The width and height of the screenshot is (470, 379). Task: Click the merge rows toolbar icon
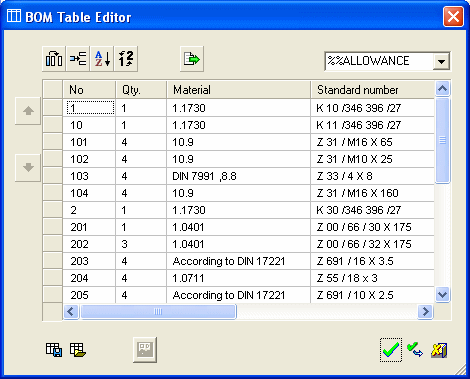coord(78,59)
